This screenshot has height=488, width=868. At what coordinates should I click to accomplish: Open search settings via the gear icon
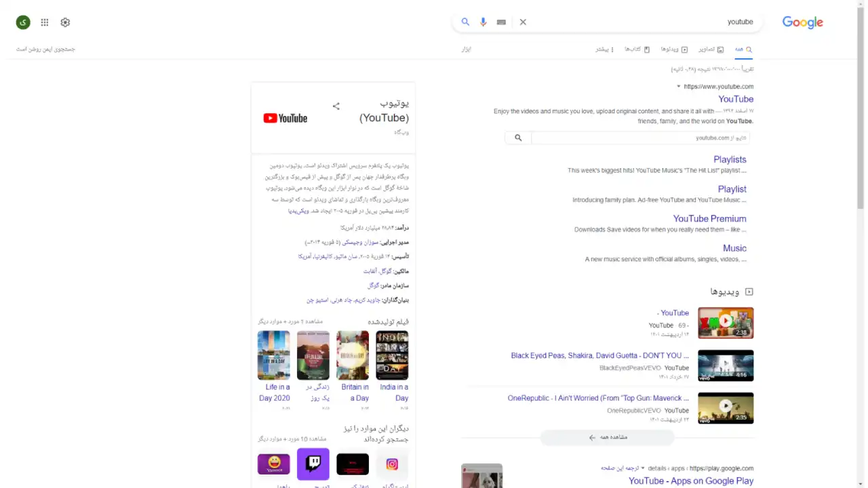pyautogui.click(x=65, y=22)
